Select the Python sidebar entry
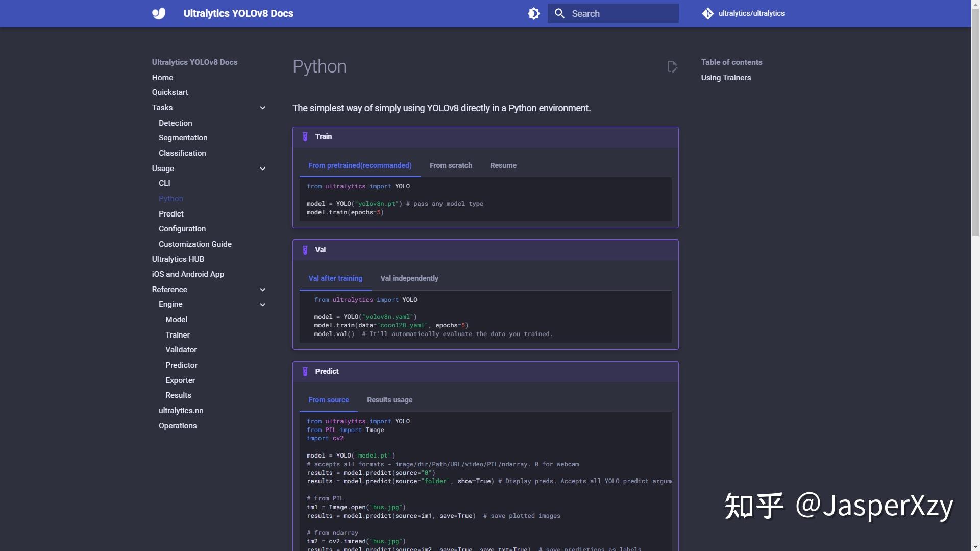Screen dimensions: 980x551 tap(170, 199)
